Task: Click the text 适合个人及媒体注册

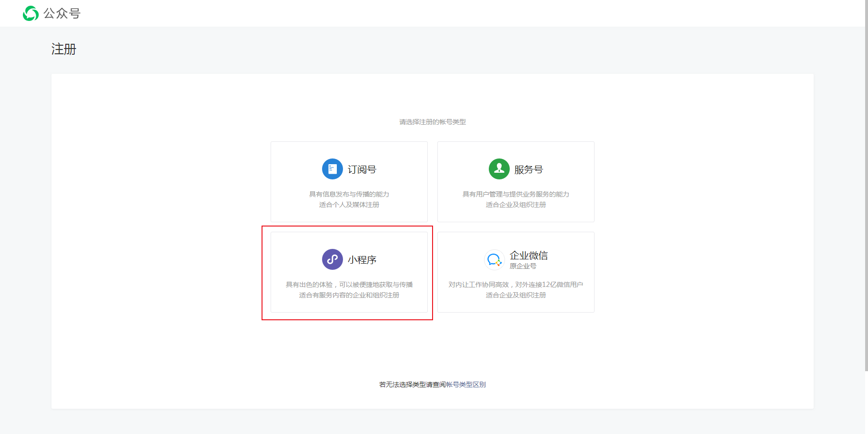Action: coord(349,205)
